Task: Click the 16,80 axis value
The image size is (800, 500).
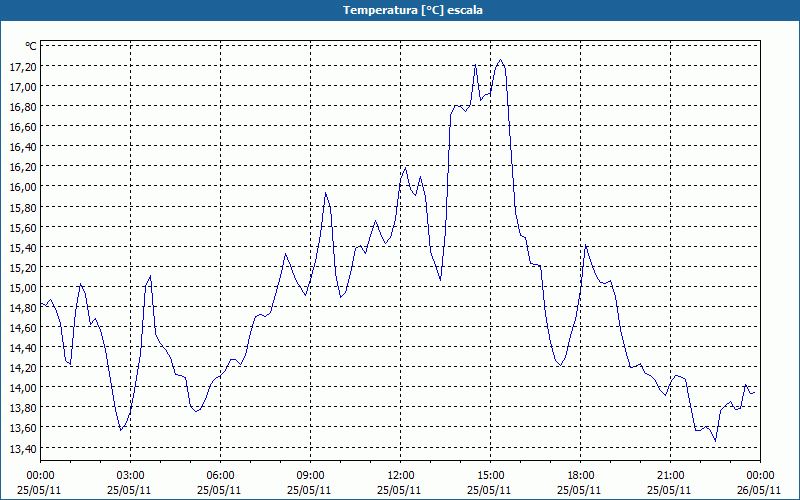Action: (23, 106)
